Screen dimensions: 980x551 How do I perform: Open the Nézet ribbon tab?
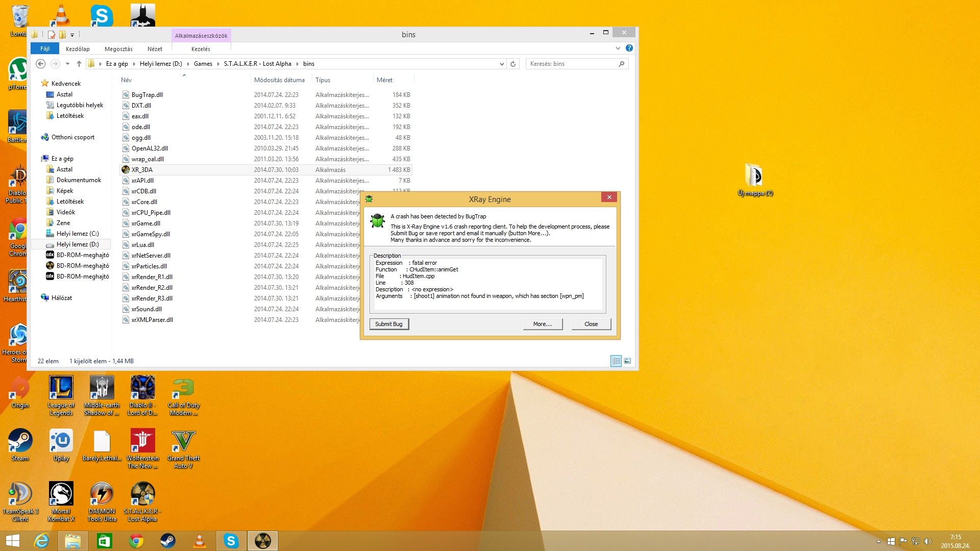(x=155, y=49)
